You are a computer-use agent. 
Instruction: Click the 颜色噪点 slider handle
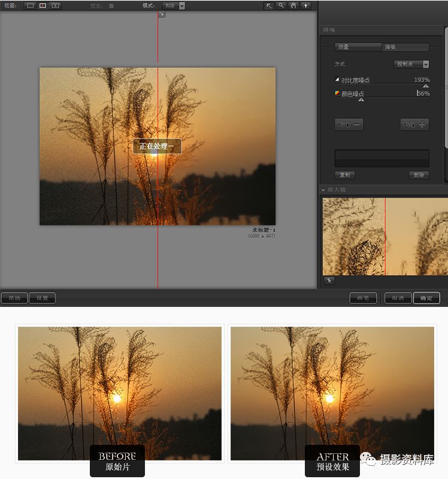pos(361,100)
